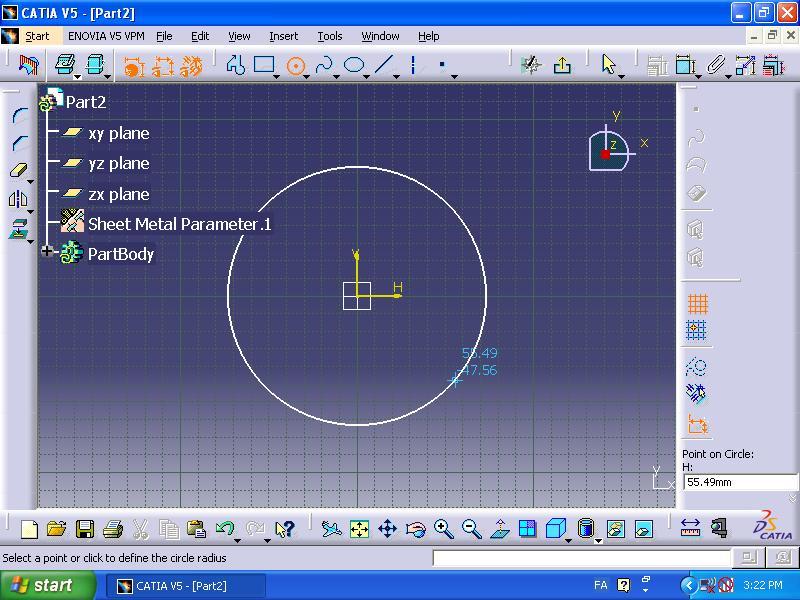This screenshot has height=600, width=800.
Task: Choose the Ellipse sketch tool
Action: point(354,66)
